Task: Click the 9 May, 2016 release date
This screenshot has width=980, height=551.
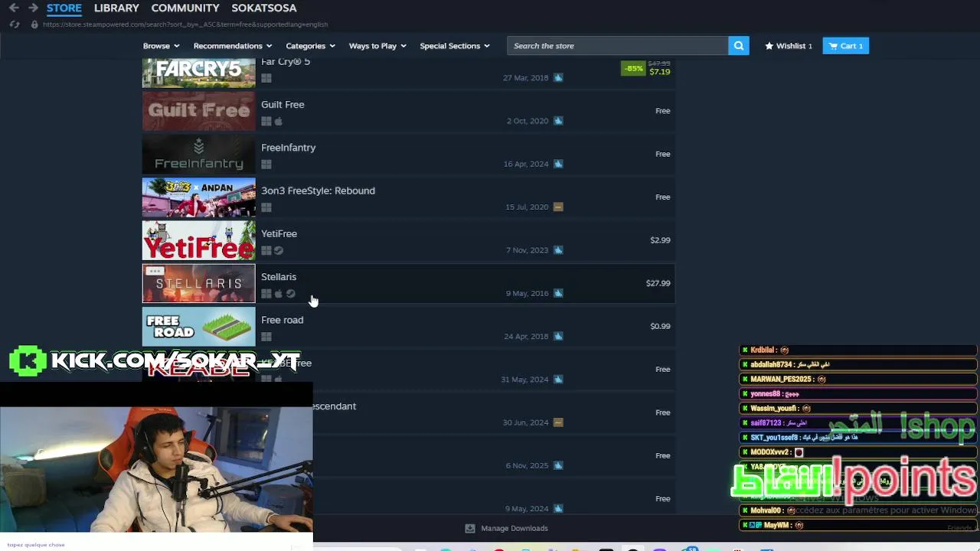Action: coord(527,293)
